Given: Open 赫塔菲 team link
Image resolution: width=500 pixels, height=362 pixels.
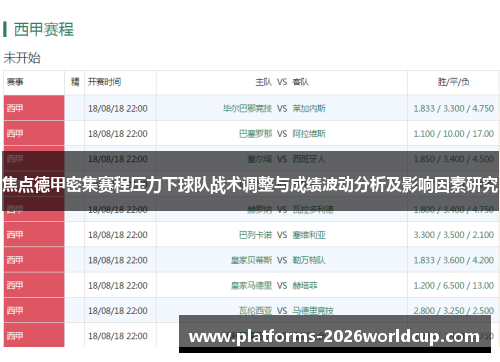Looking at the screenshot, I should click(305, 285).
